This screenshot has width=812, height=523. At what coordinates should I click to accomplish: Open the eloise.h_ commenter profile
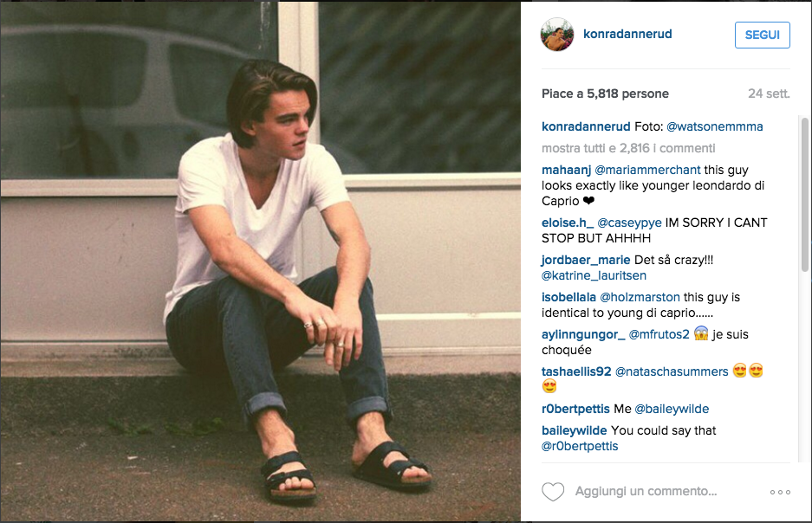pyautogui.click(x=568, y=223)
